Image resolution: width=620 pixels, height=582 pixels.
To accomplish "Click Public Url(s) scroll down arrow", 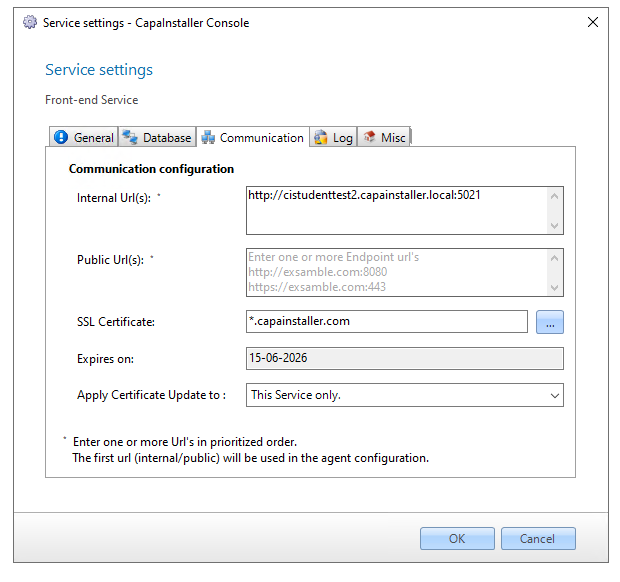I will [x=554, y=287].
